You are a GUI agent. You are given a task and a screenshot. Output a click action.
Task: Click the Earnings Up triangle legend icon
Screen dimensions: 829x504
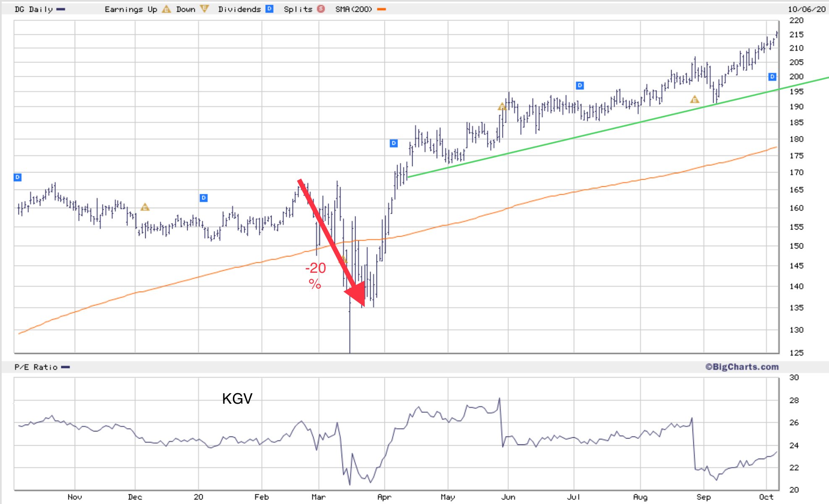click(x=166, y=9)
